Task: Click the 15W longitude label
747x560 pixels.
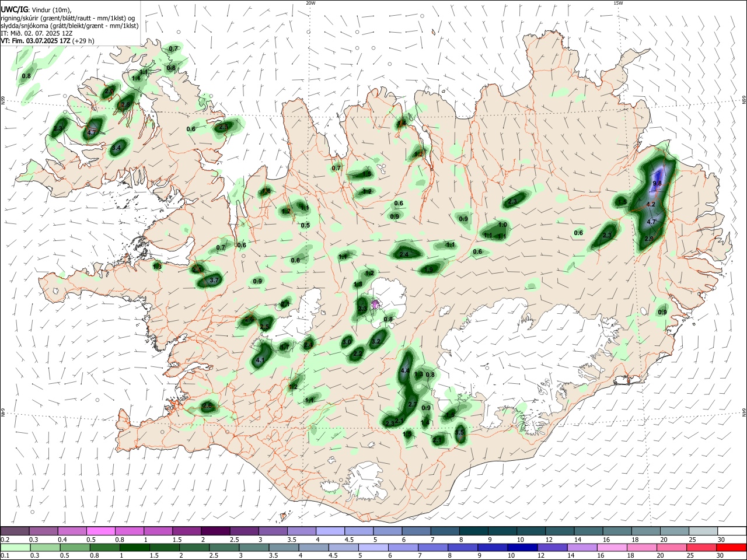Action: coord(618,3)
